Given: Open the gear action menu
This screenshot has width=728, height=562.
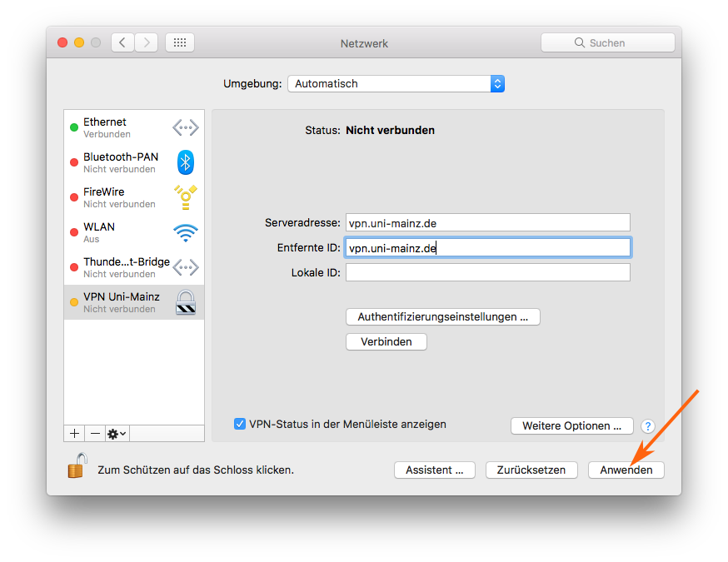Looking at the screenshot, I should (117, 434).
